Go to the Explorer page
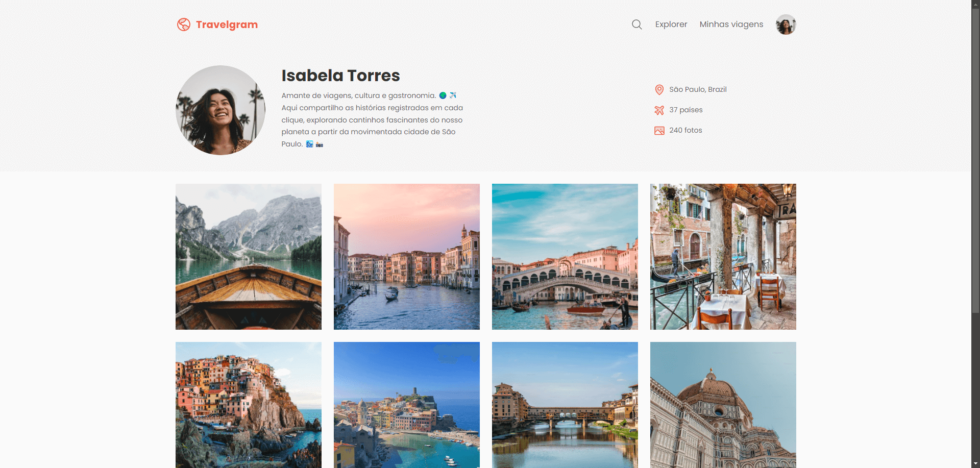980x468 pixels. pyautogui.click(x=671, y=24)
